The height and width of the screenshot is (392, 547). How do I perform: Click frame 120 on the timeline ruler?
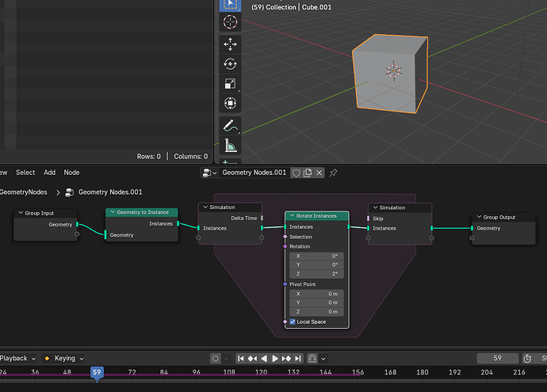click(261, 372)
